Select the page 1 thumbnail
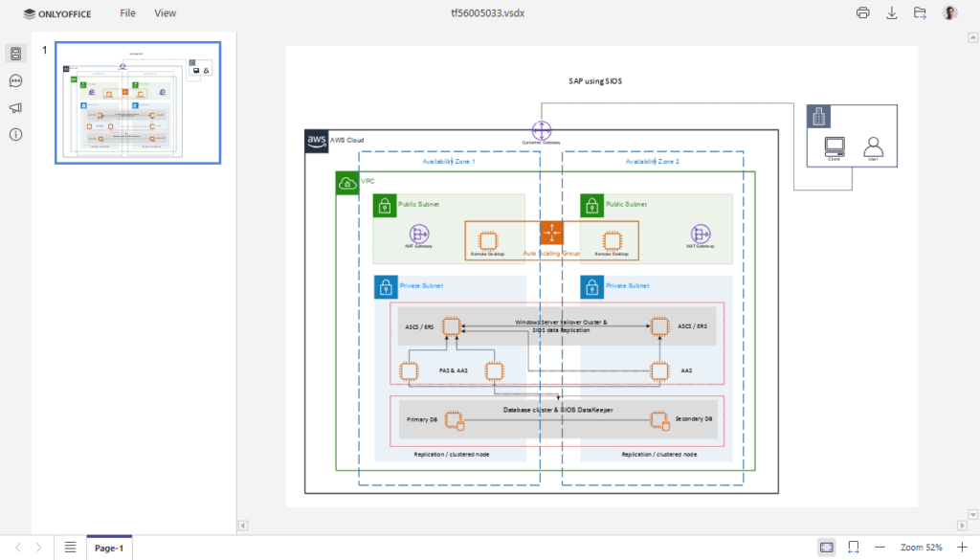Viewport: 980px width, 560px height. [x=138, y=101]
